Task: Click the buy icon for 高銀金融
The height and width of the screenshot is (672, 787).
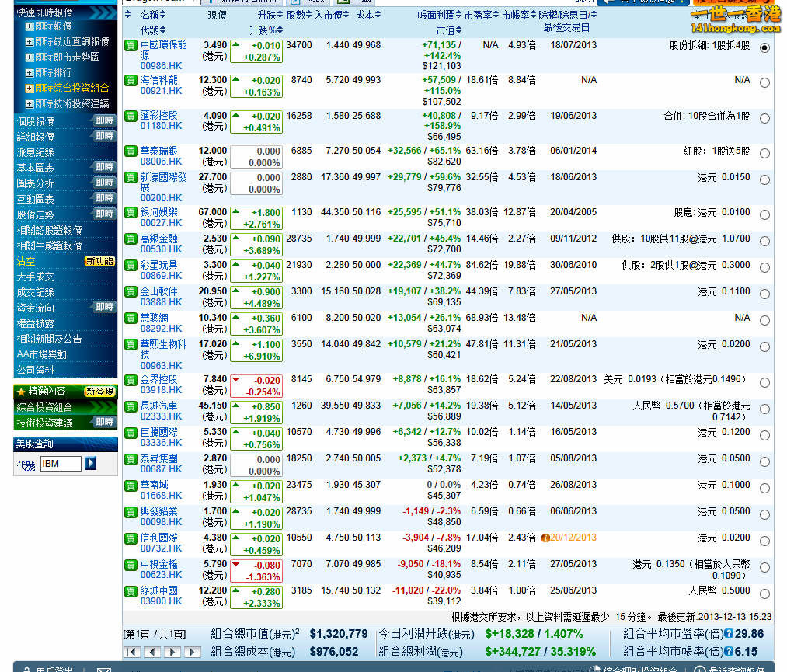Action: pyautogui.click(x=131, y=239)
